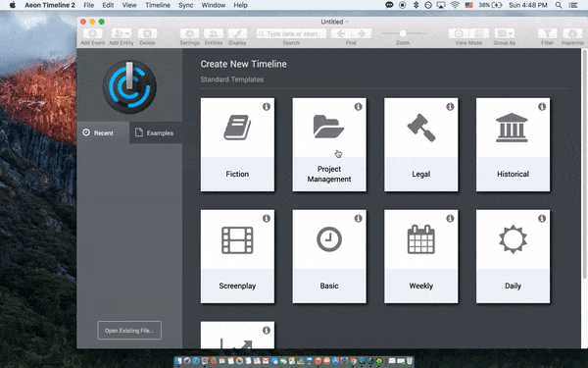
Task: Open the Inspector panel icon
Action: tap(572, 33)
